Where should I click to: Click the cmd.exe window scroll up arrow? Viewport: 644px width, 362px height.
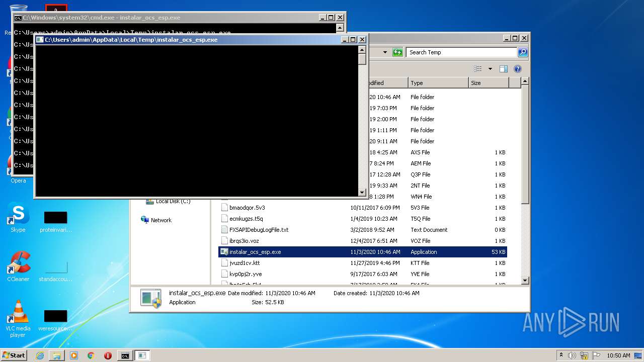(x=340, y=28)
